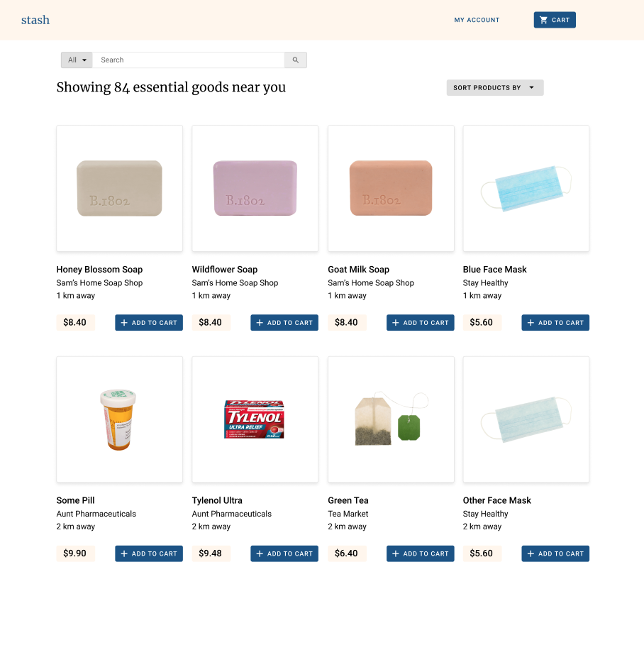Image resolution: width=644 pixels, height=650 pixels.
Task: Add Other Face Mask to cart
Action: pyautogui.click(x=555, y=553)
